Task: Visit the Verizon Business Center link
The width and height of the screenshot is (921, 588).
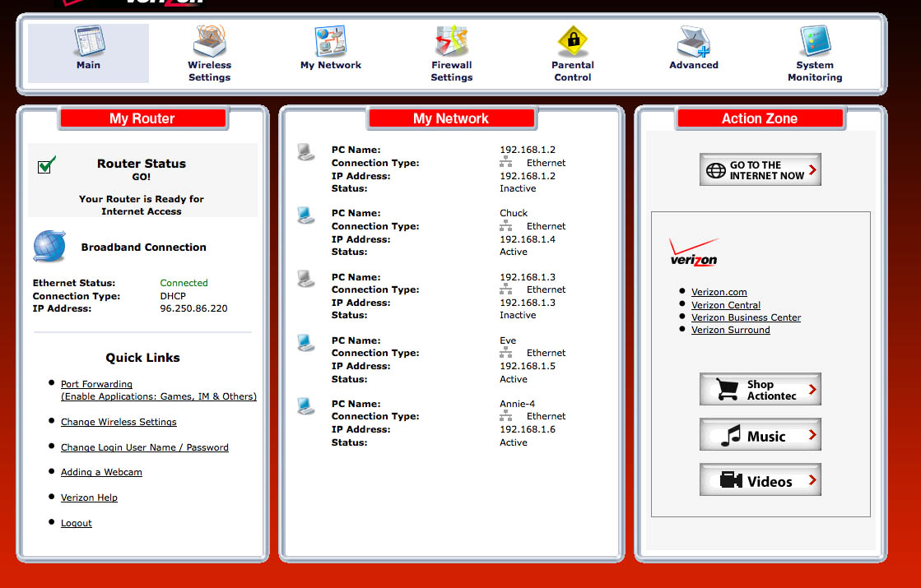Action: (746, 317)
